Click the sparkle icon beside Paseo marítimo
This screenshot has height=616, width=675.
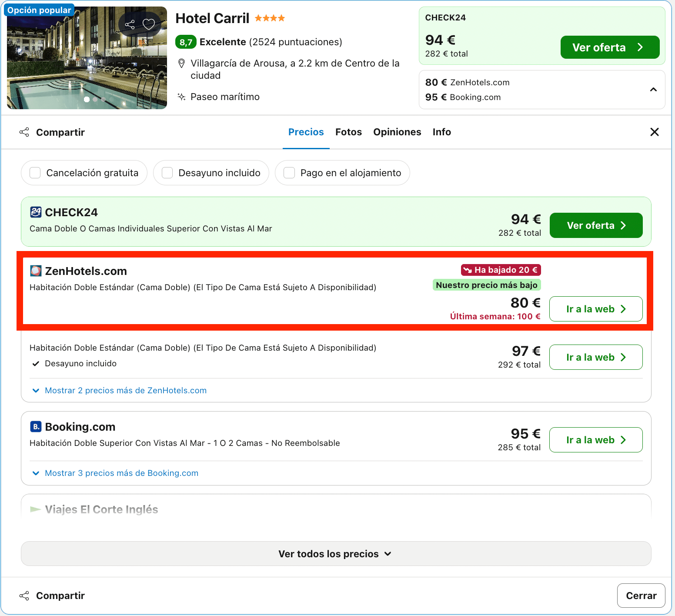point(182,97)
